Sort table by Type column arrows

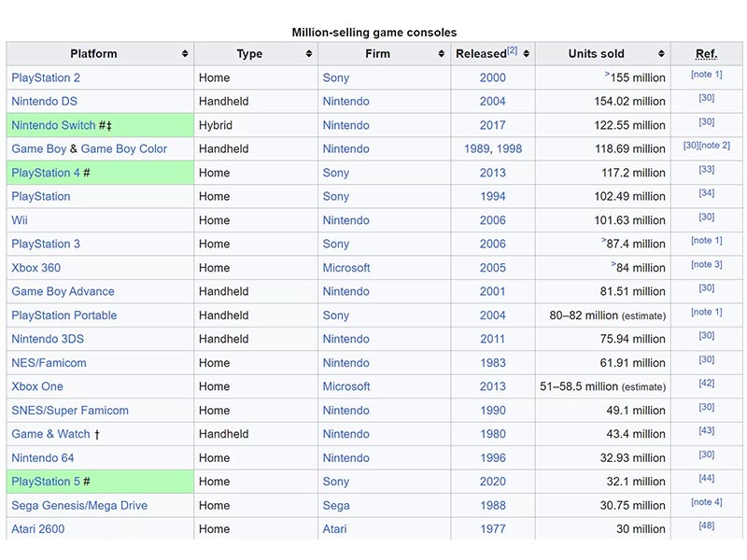pyautogui.click(x=309, y=54)
